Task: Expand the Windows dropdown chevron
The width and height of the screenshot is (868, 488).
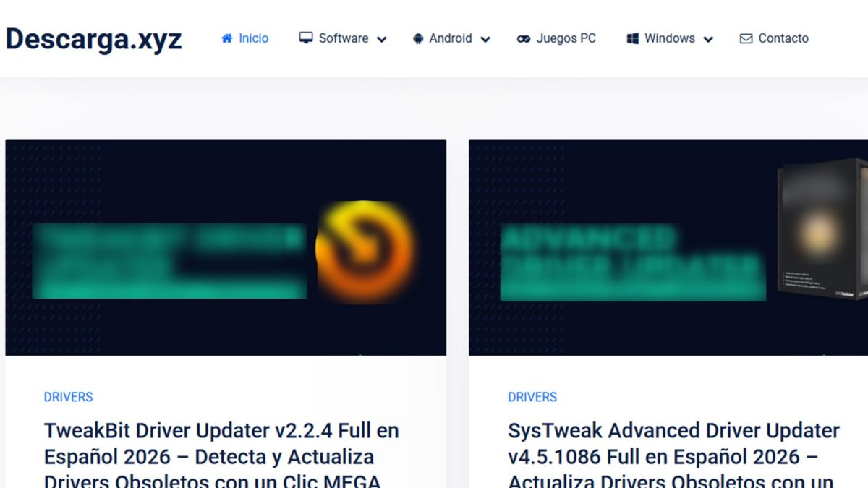Action: 708,39
